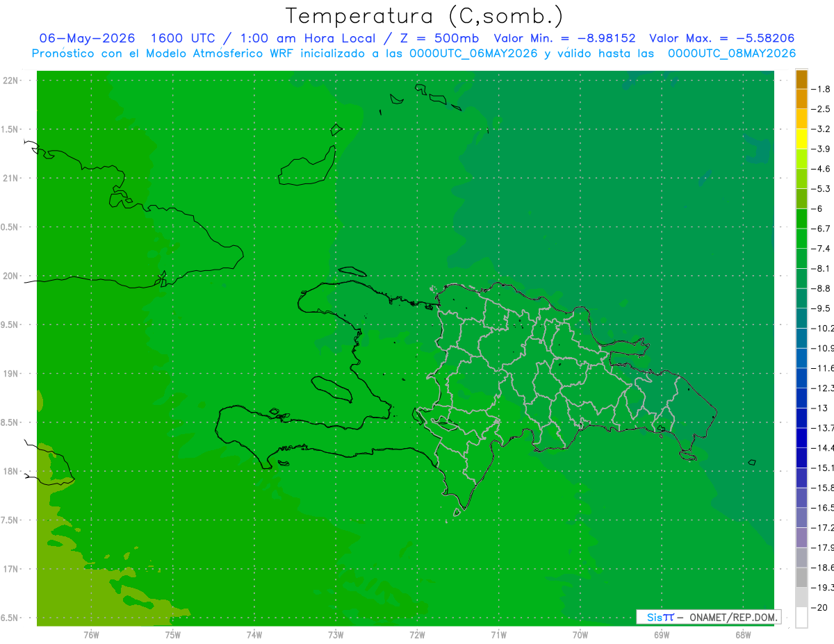Click the Temperatura (C,somb.) title

(x=425, y=15)
